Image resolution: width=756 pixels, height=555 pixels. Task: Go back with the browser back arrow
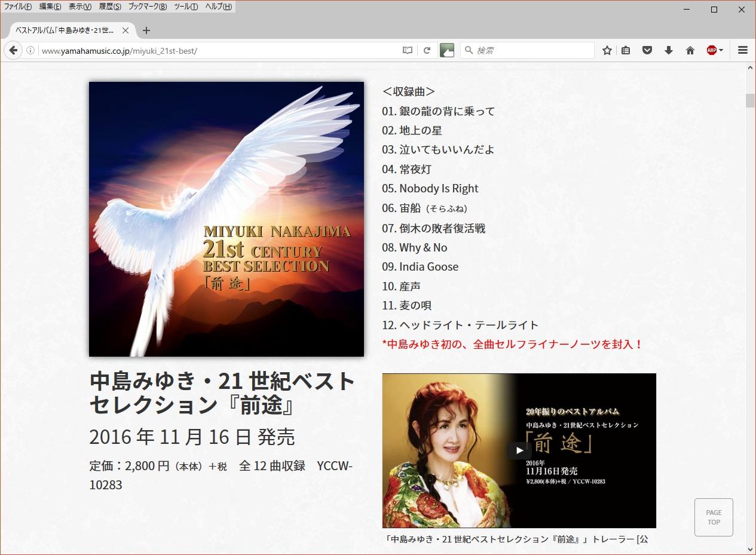coord(13,51)
